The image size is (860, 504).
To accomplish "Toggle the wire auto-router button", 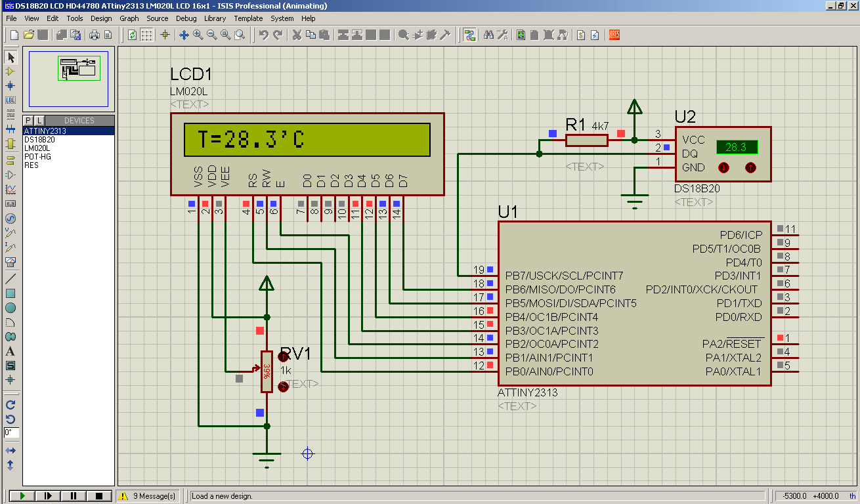I will coord(469,35).
